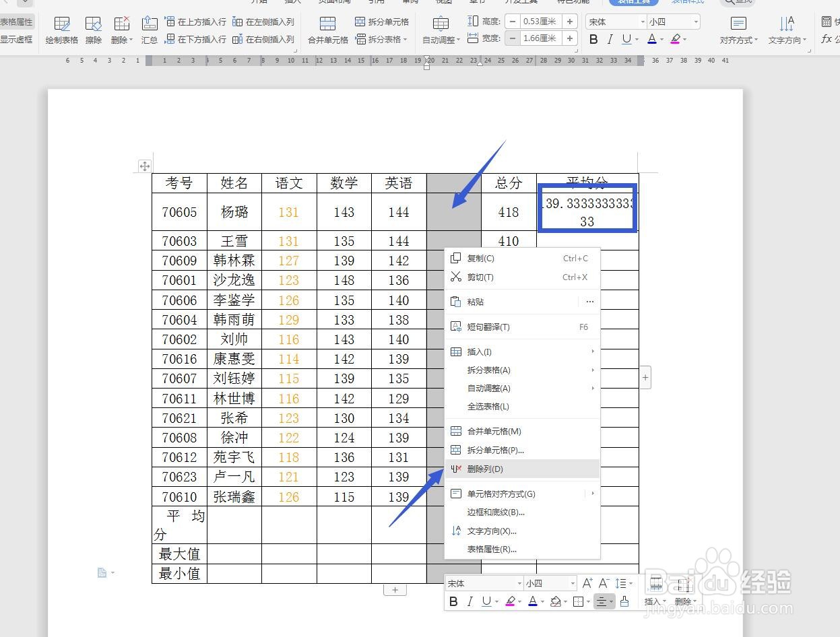Merge cells with the 合并单元格 icon
This screenshot has width=840, height=637.
(327, 30)
